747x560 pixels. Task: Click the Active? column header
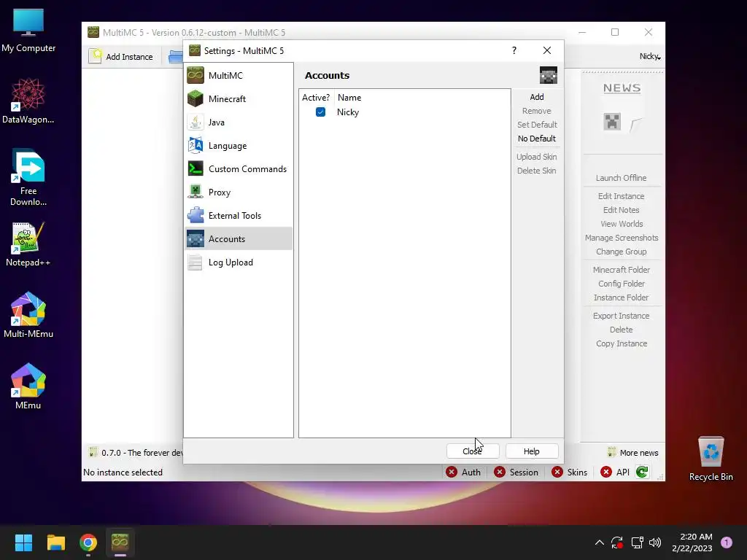316,97
